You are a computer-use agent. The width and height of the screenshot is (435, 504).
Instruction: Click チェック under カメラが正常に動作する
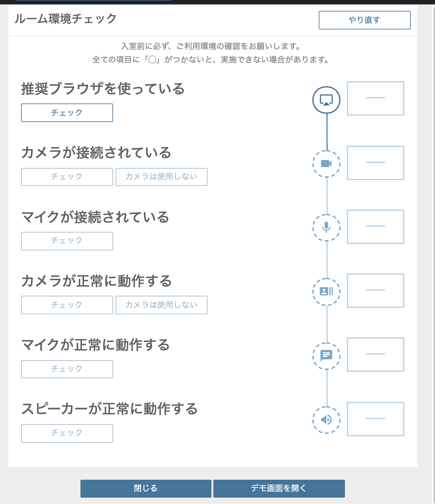(67, 305)
